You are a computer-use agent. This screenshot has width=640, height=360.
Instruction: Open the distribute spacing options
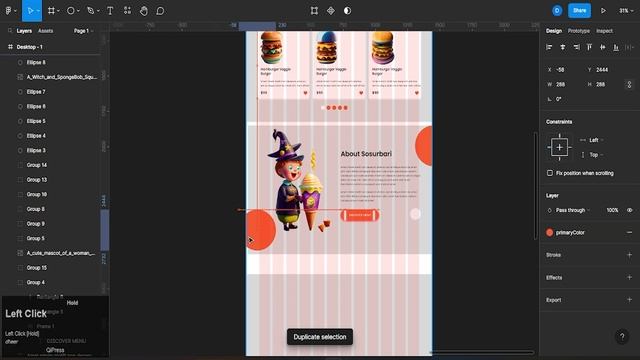[629, 47]
